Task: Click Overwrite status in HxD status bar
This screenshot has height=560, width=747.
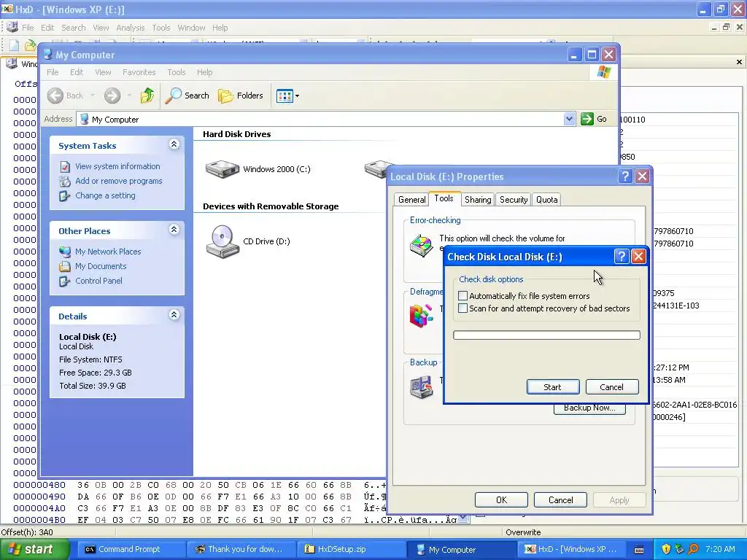Action: [523, 532]
